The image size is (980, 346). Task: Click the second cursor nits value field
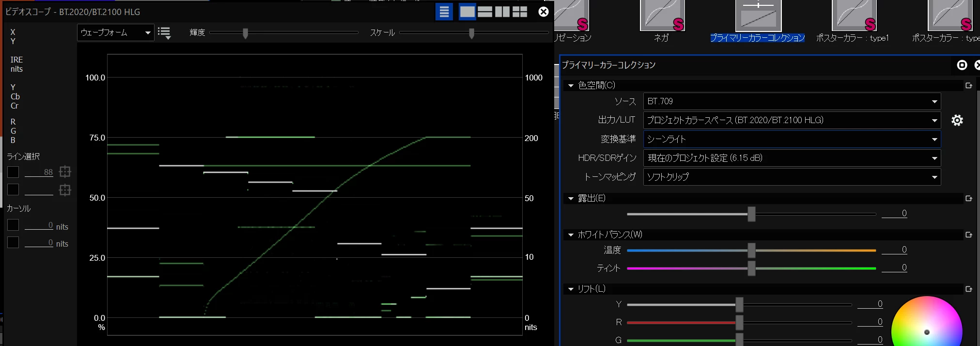coord(39,242)
